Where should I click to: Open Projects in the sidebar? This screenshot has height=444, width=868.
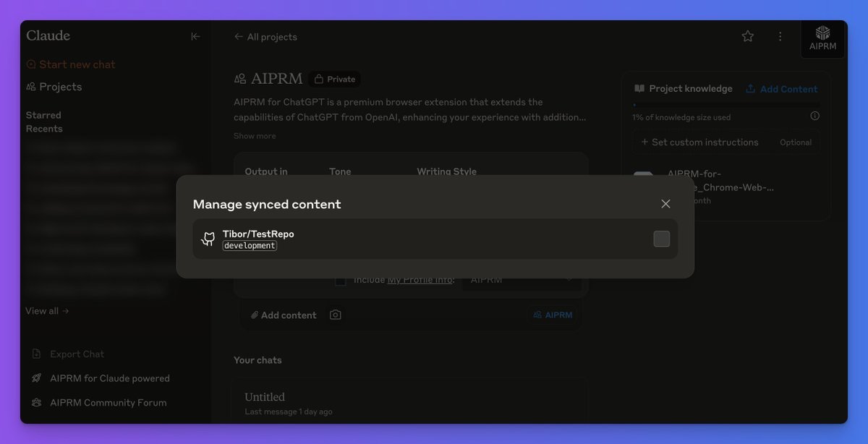pyautogui.click(x=54, y=87)
